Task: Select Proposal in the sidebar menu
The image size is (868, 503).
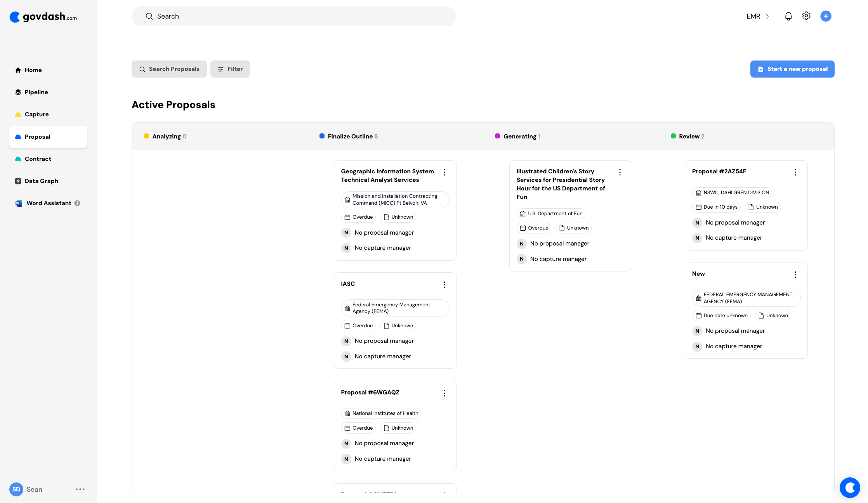Action: [37, 137]
